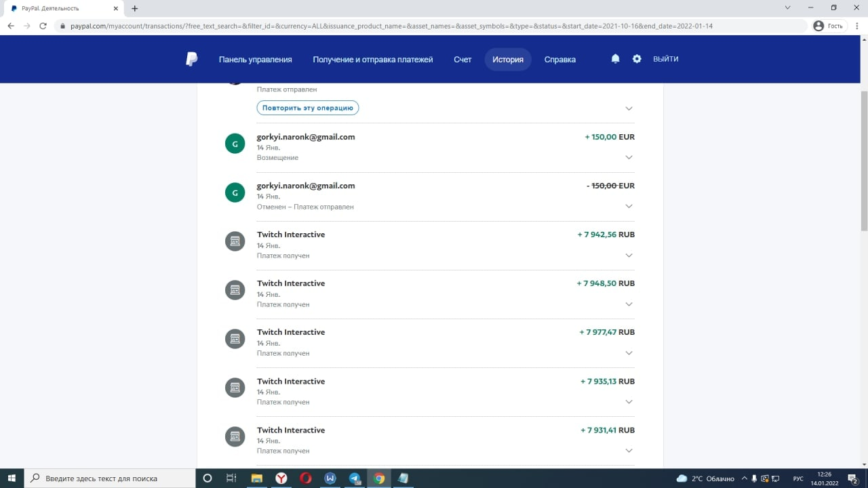
Task: Open the История tab
Action: (x=508, y=59)
